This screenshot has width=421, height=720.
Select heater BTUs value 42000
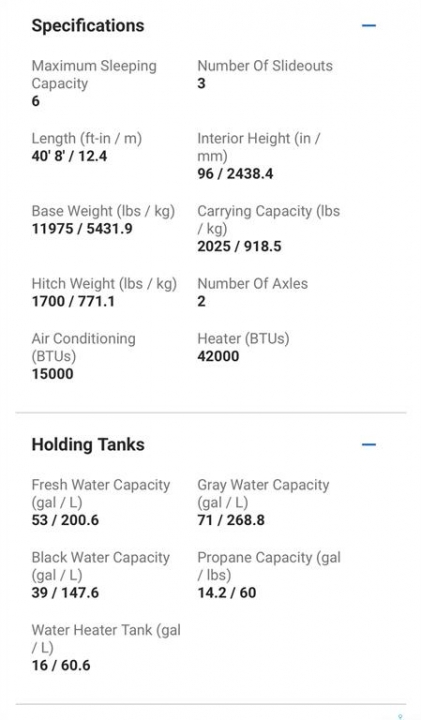[218, 356]
